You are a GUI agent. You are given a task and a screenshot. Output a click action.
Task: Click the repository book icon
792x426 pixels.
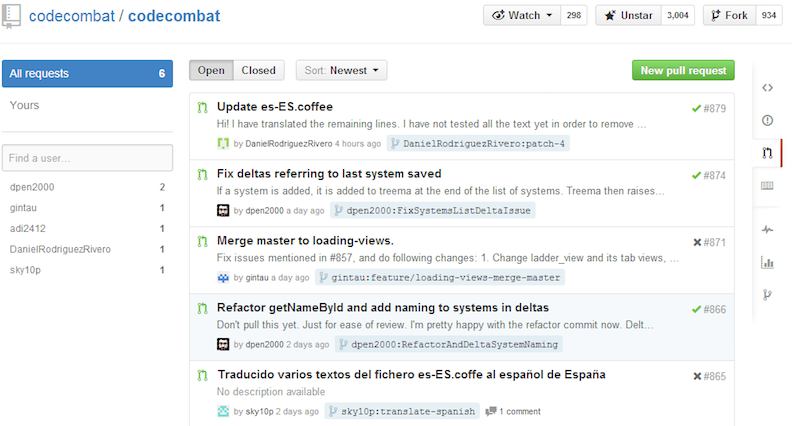click(x=11, y=16)
